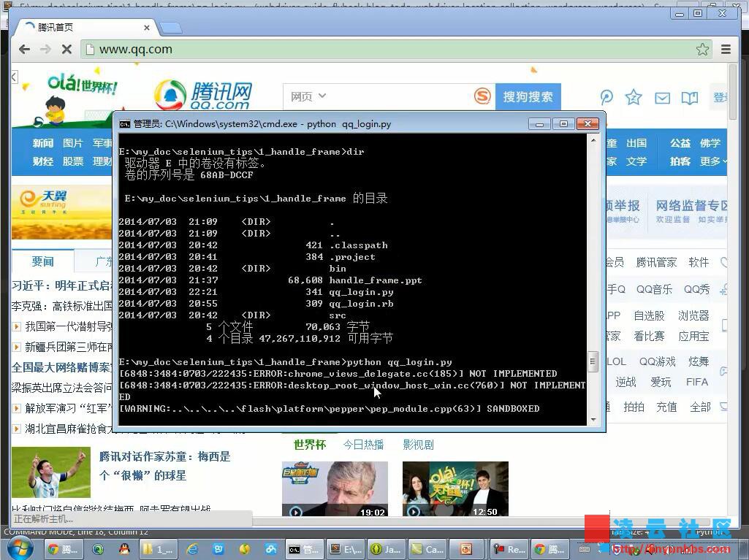749x560 pixels.
Task: Switch to the cmd.exe taskbar button
Action: click(x=303, y=550)
